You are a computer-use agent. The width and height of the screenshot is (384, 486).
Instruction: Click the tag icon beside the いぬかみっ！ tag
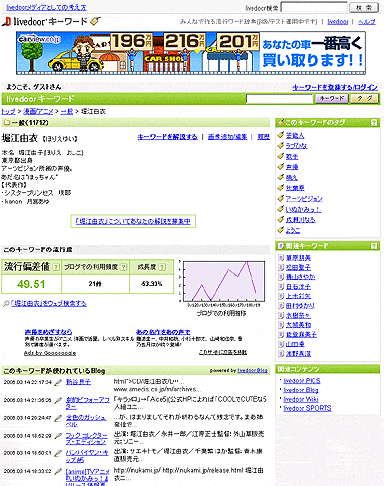coord(281,209)
